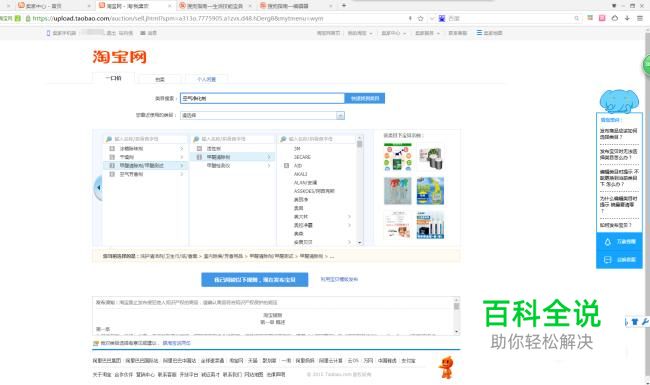
Task: Bookmark this page with the star icon
Action: point(420,18)
